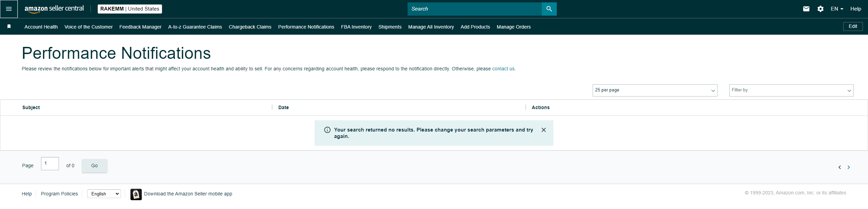Go to next page arrow
This screenshot has height=209, width=868.
click(x=849, y=167)
